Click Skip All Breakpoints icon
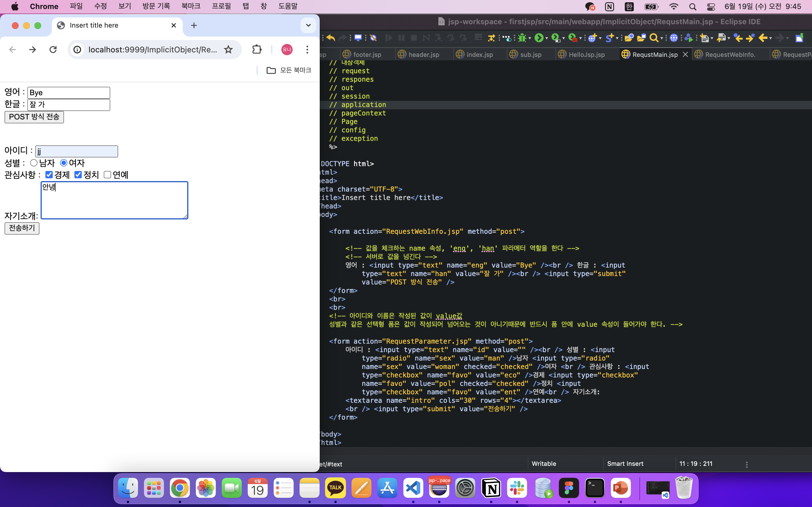 tap(374, 38)
